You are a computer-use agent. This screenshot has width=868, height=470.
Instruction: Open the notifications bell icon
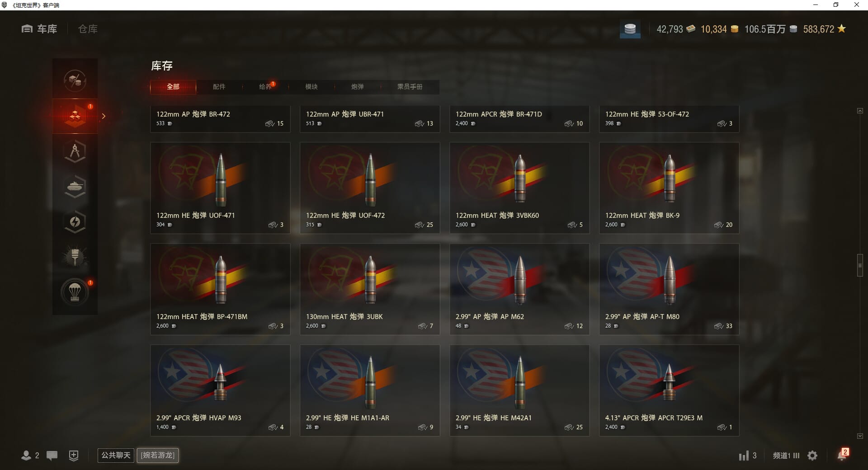[x=842, y=455]
